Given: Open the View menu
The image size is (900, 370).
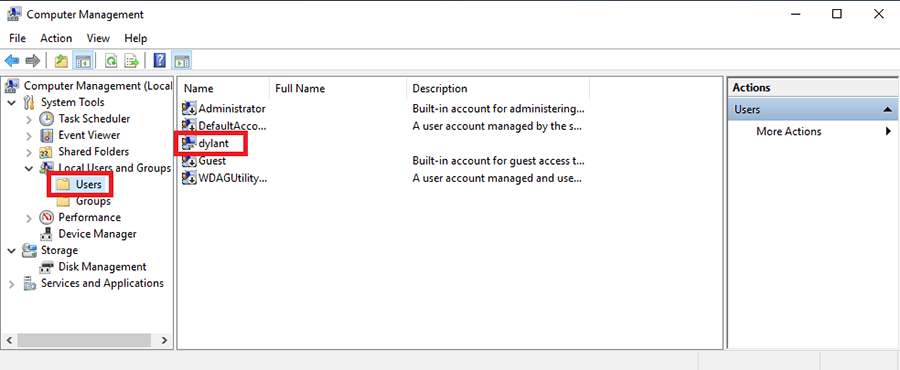Looking at the screenshot, I should pos(98,38).
